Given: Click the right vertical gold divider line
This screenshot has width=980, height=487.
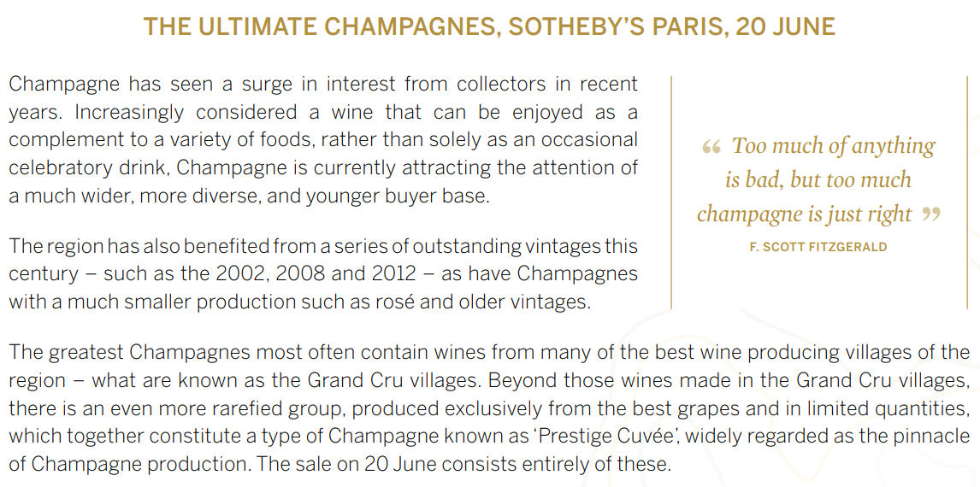Looking at the screenshot, I should tap(967, 192).
